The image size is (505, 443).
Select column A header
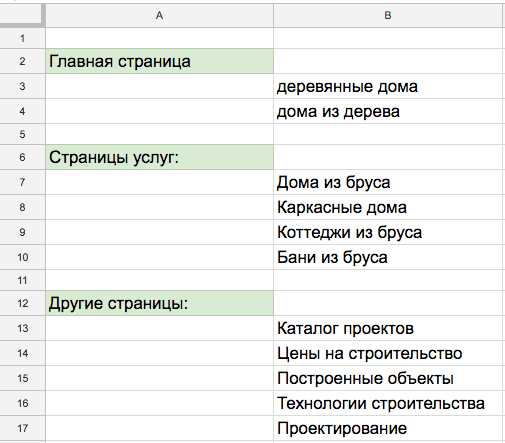click(159, 15)
